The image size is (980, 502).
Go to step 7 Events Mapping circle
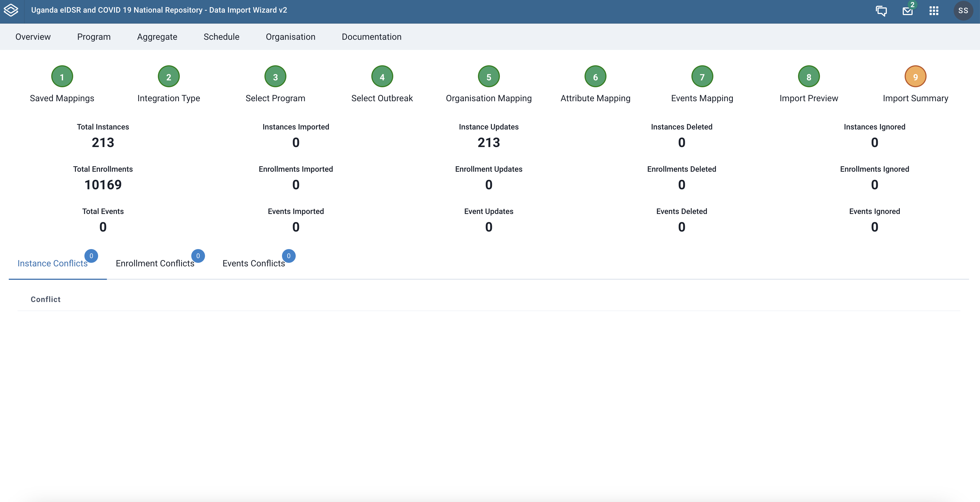(x=702, y=77)
